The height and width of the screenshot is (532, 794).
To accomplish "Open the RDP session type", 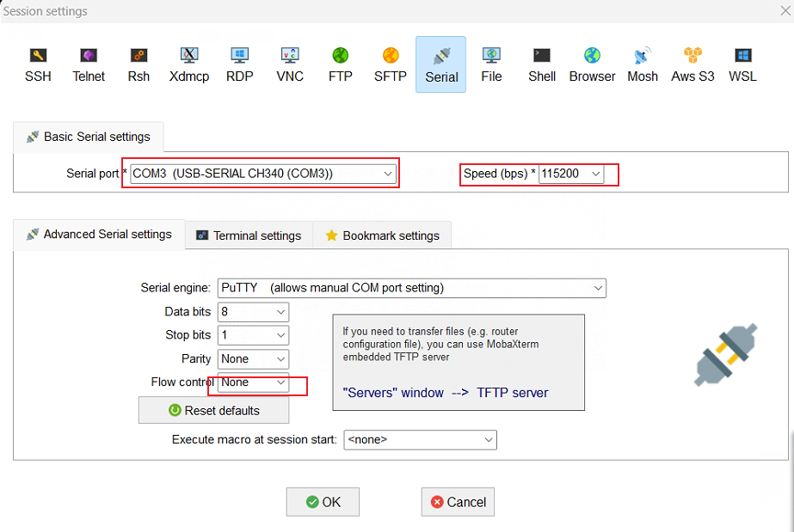I will (240, 64).
